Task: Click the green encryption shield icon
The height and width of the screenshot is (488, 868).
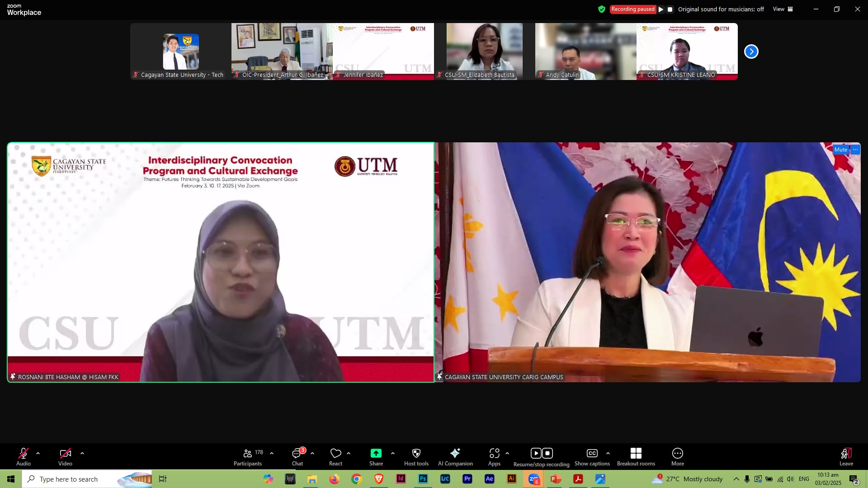Action: click(602, 9)
